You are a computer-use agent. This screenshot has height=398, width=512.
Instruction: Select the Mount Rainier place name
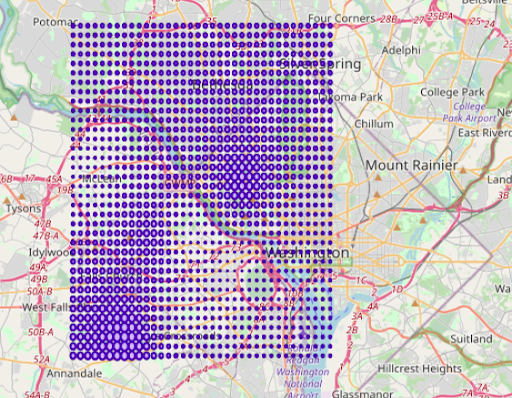point(412,165)
